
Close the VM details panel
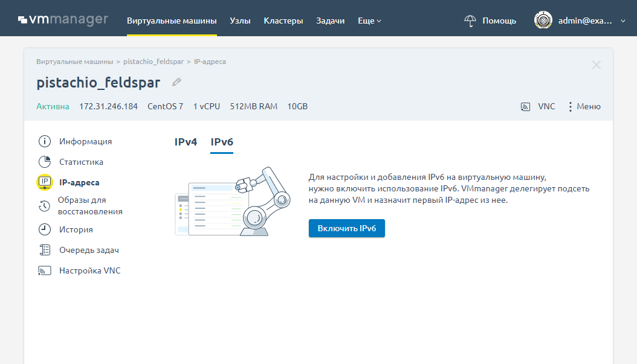tap(596, 65)
